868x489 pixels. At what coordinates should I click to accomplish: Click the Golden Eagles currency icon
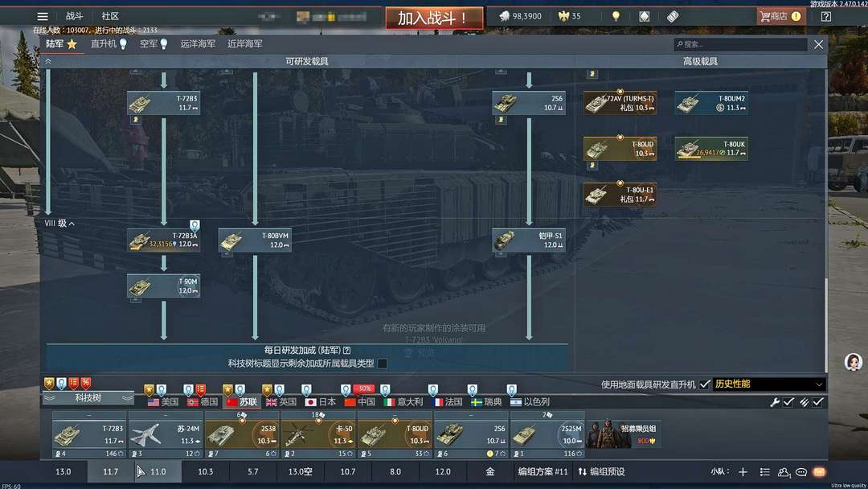(x=563, y=16)
